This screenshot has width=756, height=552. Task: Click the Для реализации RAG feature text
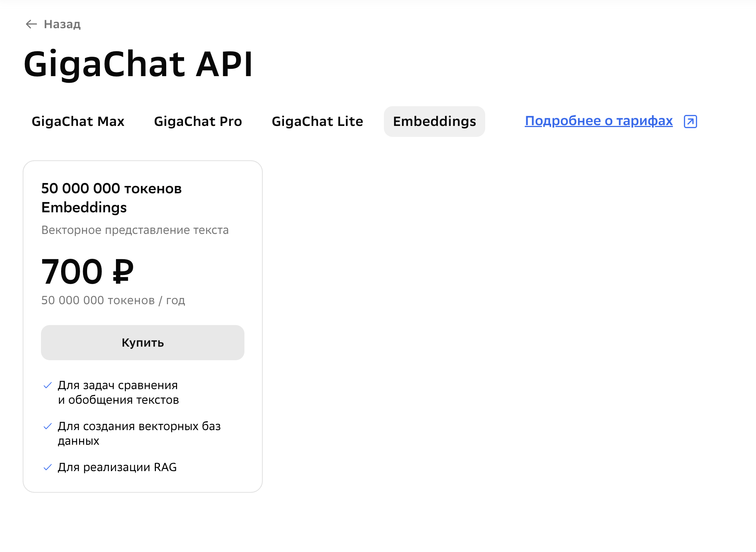click(117, 467)
